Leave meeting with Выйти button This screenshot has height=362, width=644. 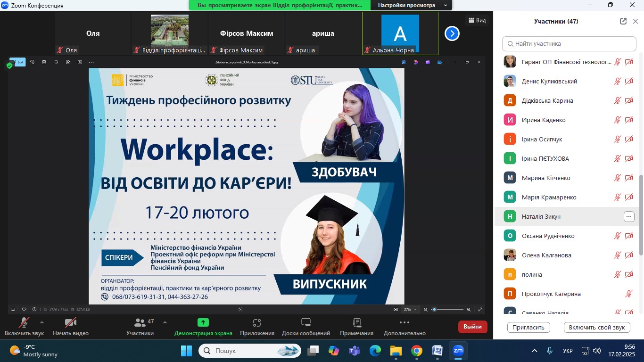pos(472,327)
